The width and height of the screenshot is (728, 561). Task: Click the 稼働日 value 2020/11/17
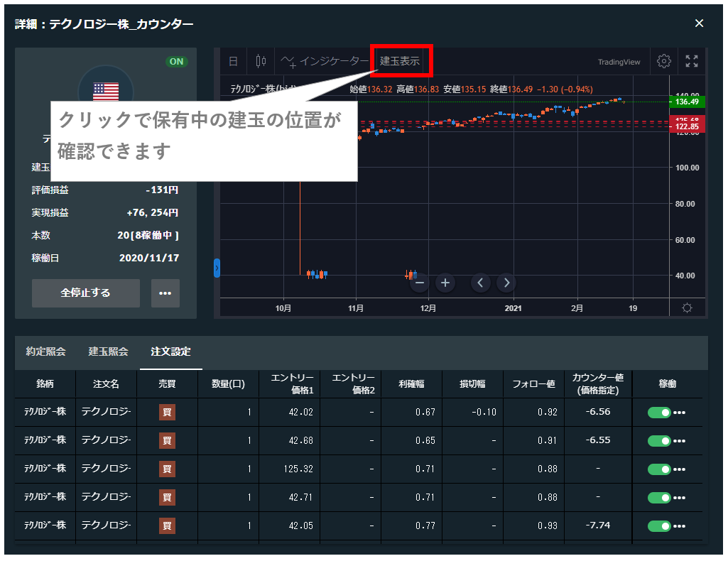149,258
